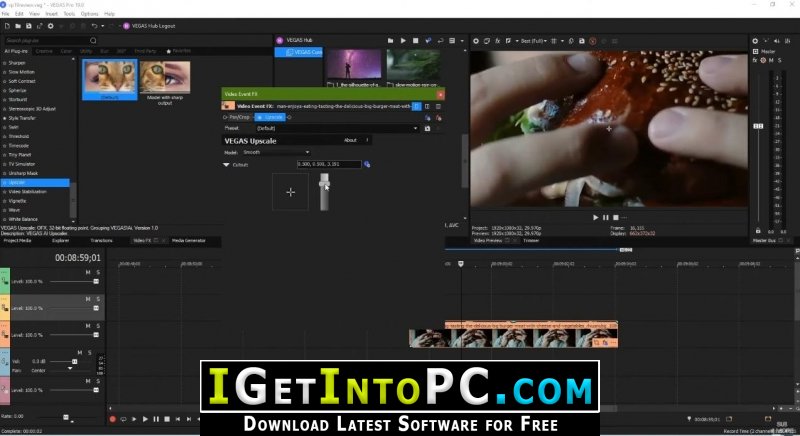This screenshot has height=436, width=800.
Task: Stop playback in the video preview
Action: [616, 217]
